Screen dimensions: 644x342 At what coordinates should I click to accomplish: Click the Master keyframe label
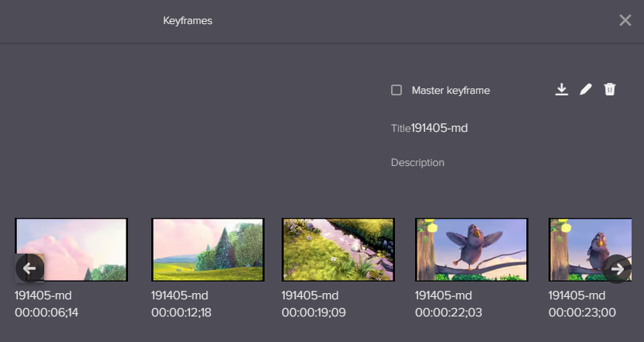click(451, 90)
